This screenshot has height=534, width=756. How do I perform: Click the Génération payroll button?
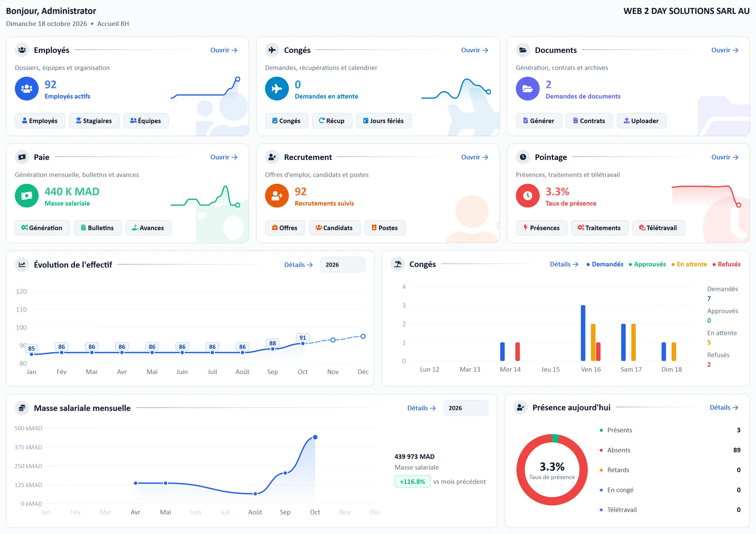(42, 228)
